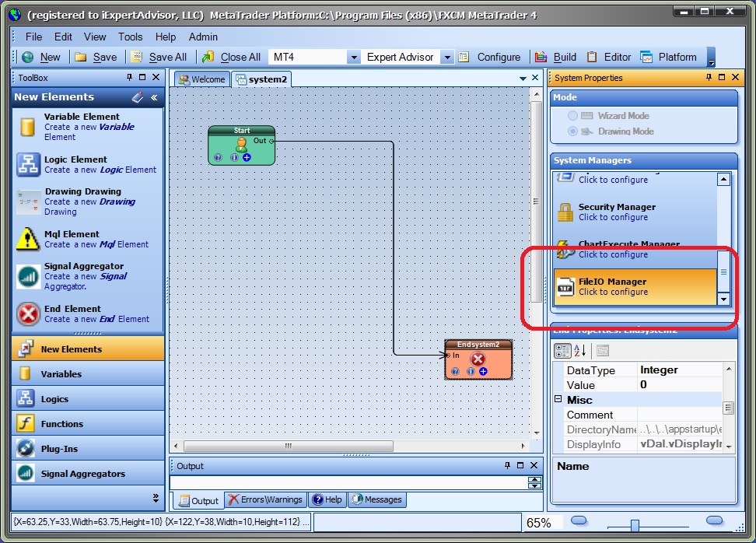
Task: Collapse the New Elements panel chevron
Action: [154, 97]
